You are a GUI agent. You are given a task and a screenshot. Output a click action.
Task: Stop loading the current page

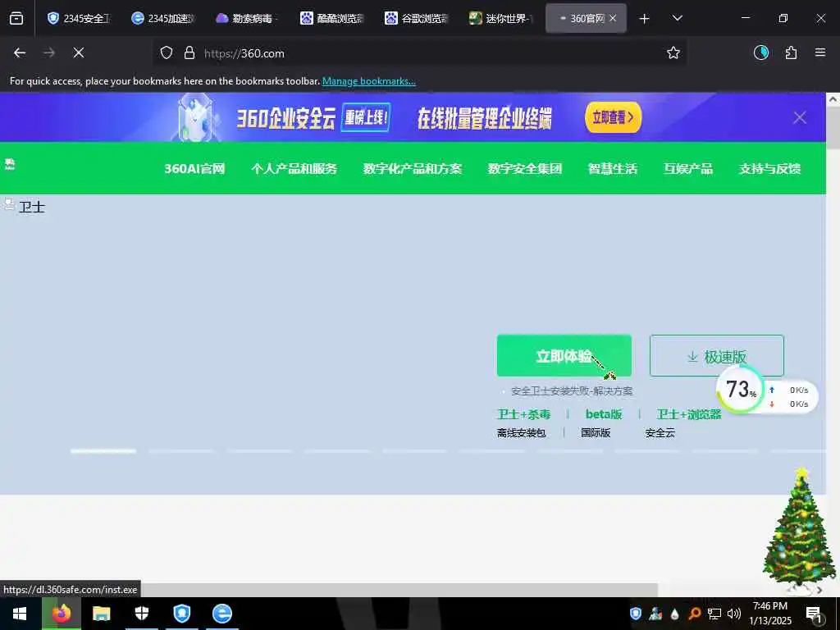click(x=79, y=52)
